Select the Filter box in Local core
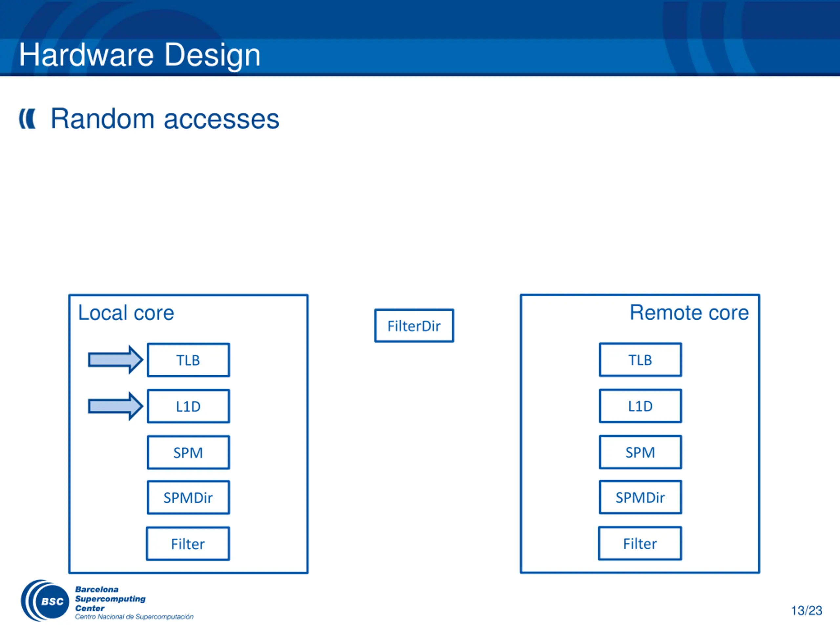 (188, 544)
